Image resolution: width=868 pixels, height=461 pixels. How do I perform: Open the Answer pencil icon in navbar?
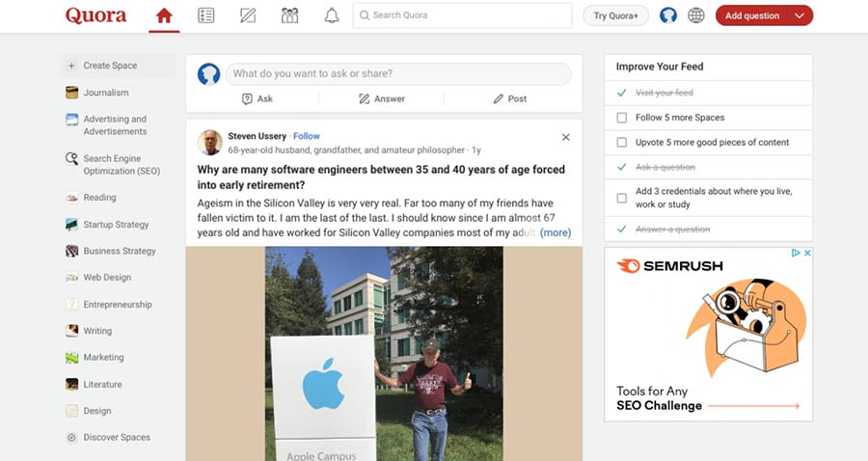(248, 15)
